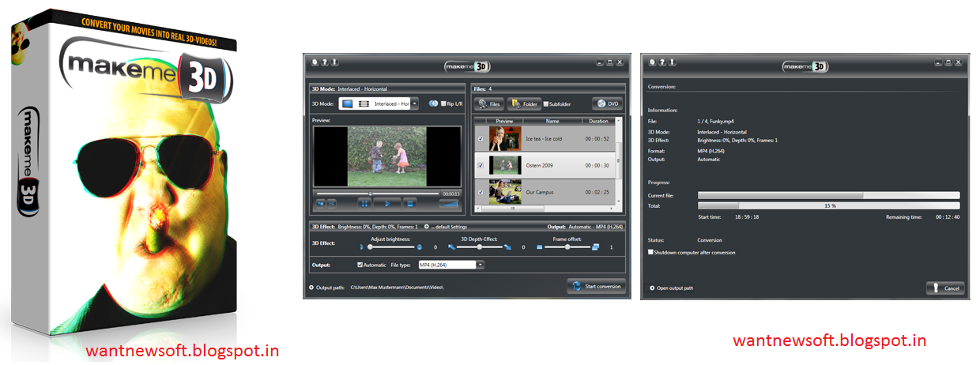Screen dimensions: 980x365
Task: Click help question mark in Conversion window
Action: (662, 62)
